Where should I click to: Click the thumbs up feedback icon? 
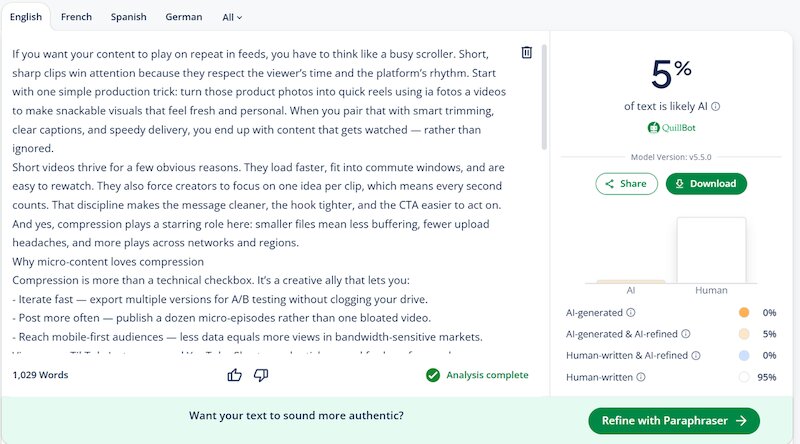[235, 375]
